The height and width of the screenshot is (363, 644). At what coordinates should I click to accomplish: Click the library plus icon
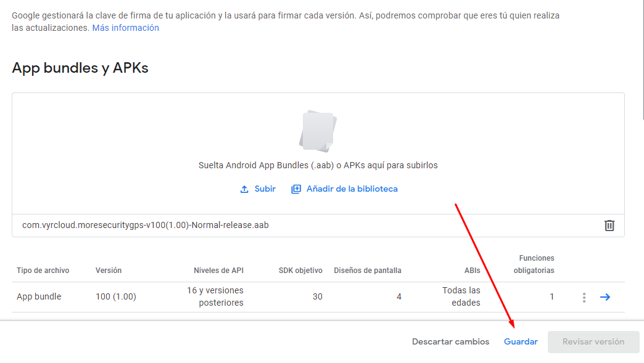[296, 189]
